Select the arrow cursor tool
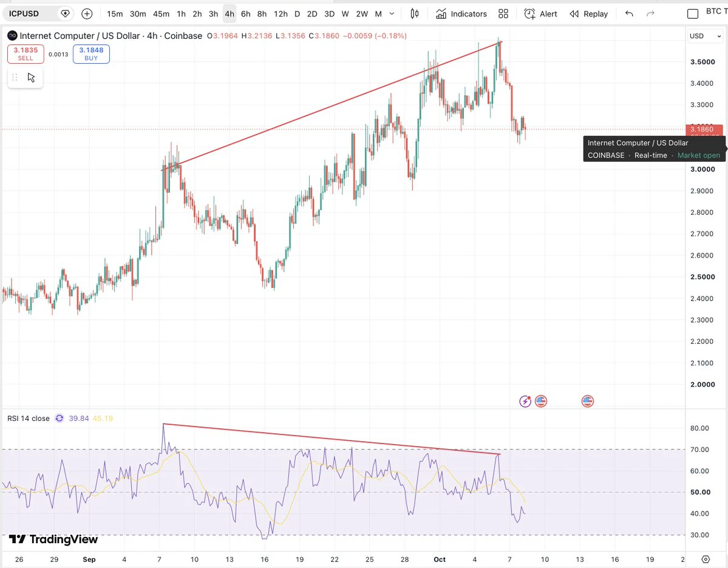Screen dimensions: 728x568 click(31, 78)
